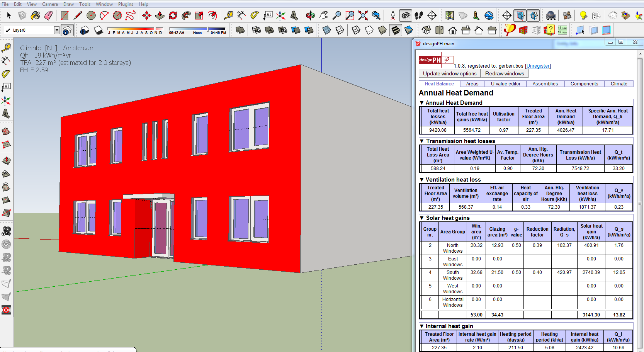Image resolution: width=644 pixels, height=352 pixels.
Task: Open the Assemblies tab
Action: (545, 84)
